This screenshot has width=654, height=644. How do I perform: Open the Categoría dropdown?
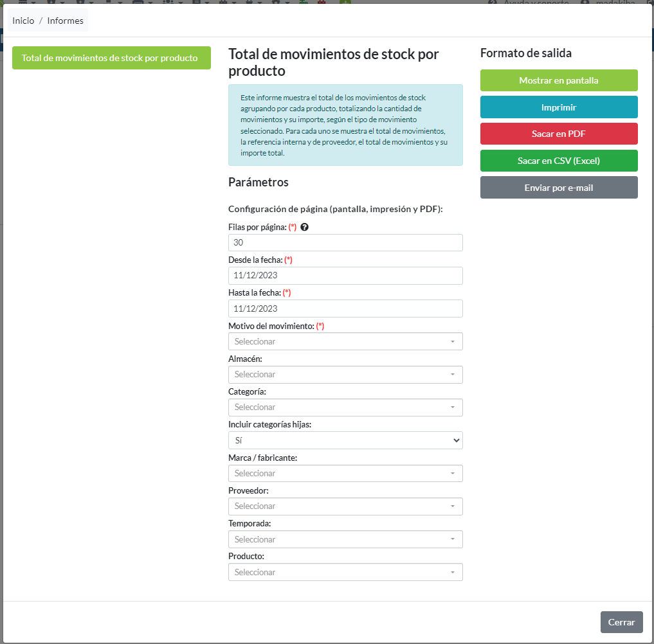coord(345,407)
